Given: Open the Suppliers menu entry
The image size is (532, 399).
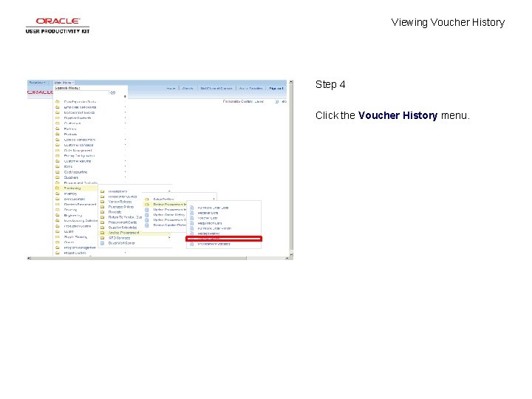Looking at the screenshot, I should tap(71, 177).
